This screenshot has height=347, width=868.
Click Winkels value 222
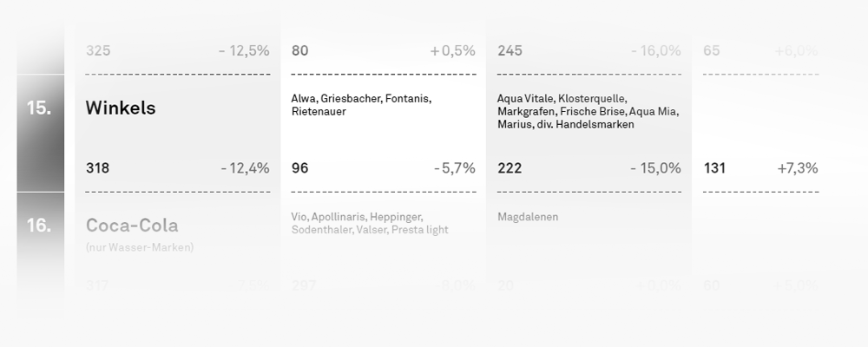coord(510,168)
